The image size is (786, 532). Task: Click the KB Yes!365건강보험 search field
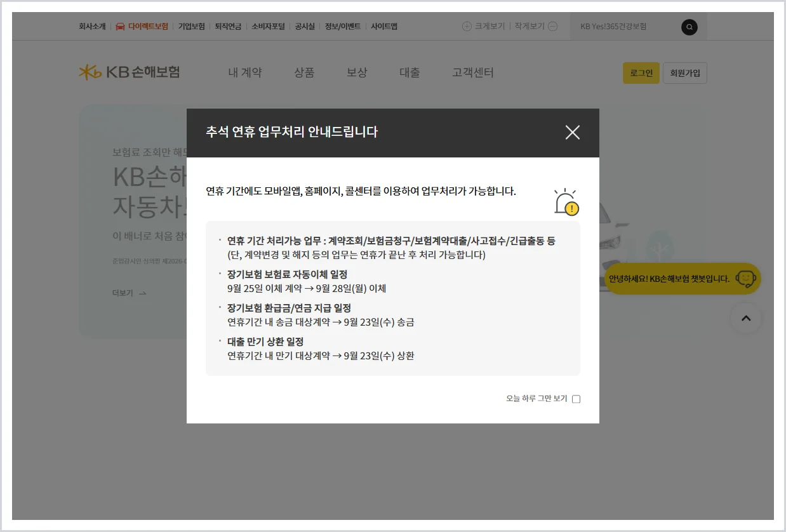pyautogui.click(x=625, y=27)
